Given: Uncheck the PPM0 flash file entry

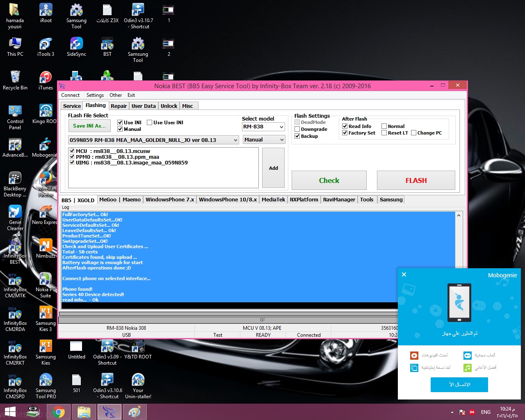Looking at the screenshot, I should click(x=72, y=157).
